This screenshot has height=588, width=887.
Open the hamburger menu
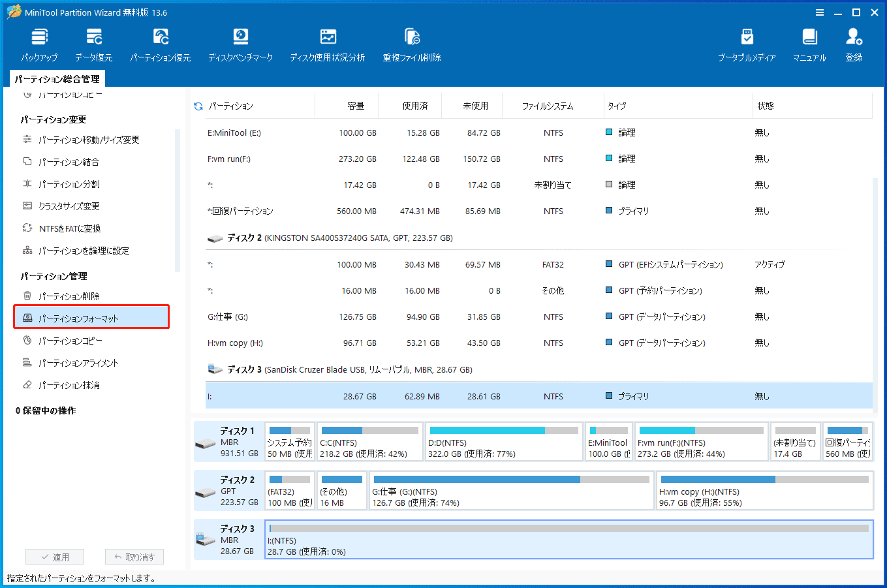819,12
